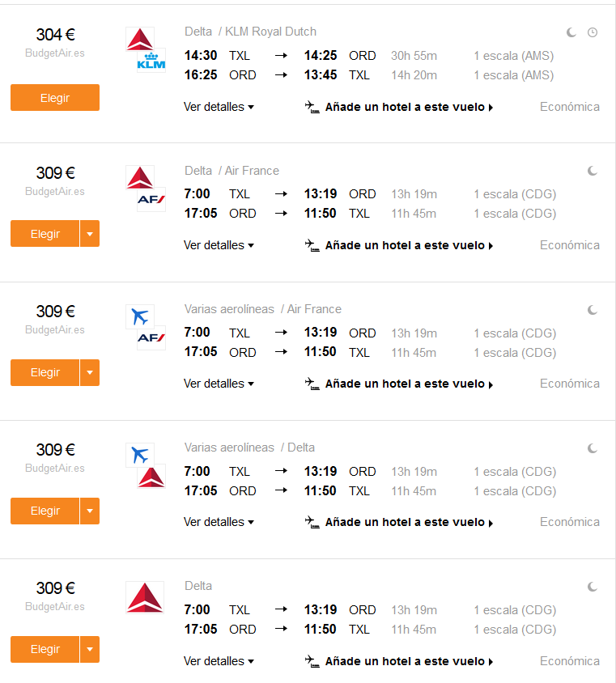The width and height of the screenshot is (616, 683).
Task: Expand Ver detalles for Delta / Air France flight
Action: 219,245
